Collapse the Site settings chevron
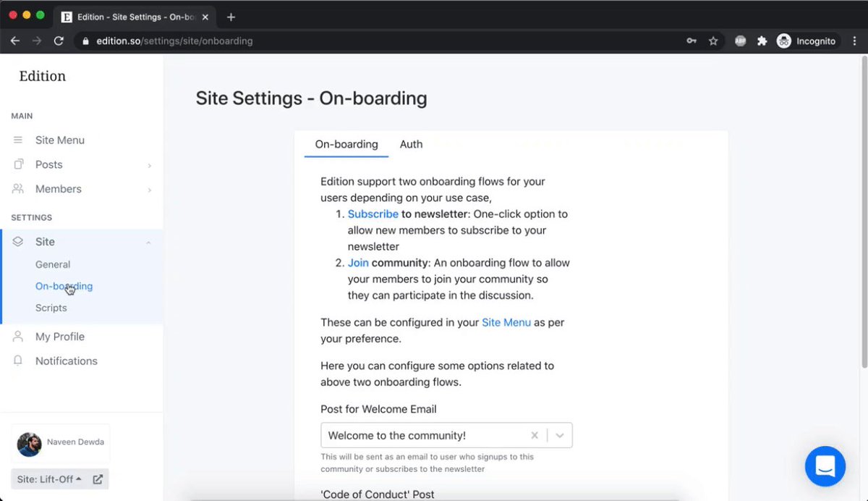Image resolution: width=868 pixels, height=501 pixels. (148, 243)
